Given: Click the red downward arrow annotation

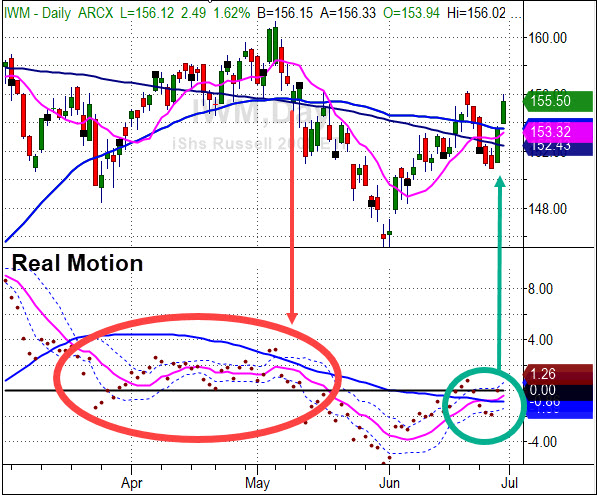Looking at the screenshot, I should tap(292, 217).
